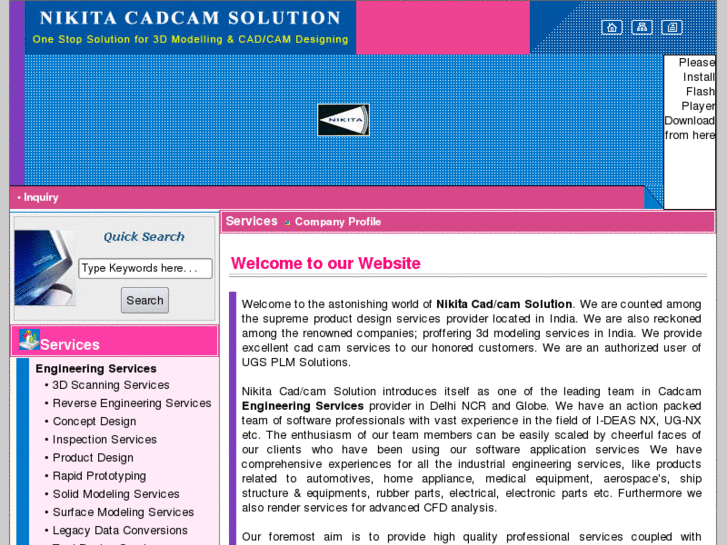Open Solid Modeling Services link
The height and width of the screenshot is (545, 727).
click(116, 494)
